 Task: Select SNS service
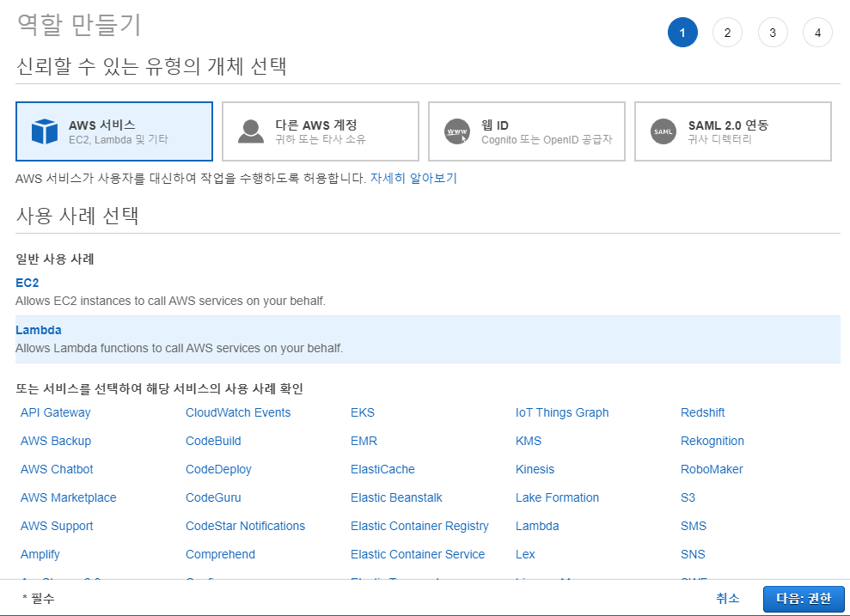pyautogui.click(x=693, y=554)
